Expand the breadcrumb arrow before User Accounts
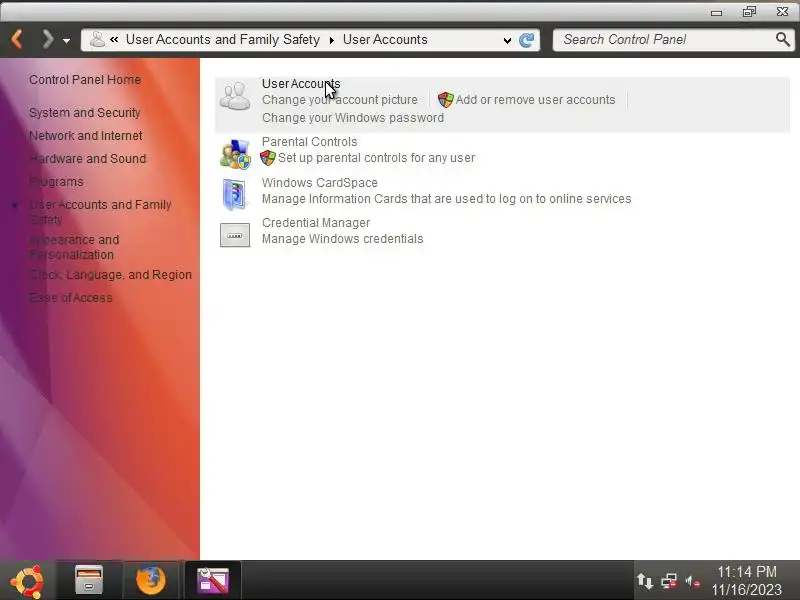800x600 pixels. pyautogui.click(x=332, y=40)
